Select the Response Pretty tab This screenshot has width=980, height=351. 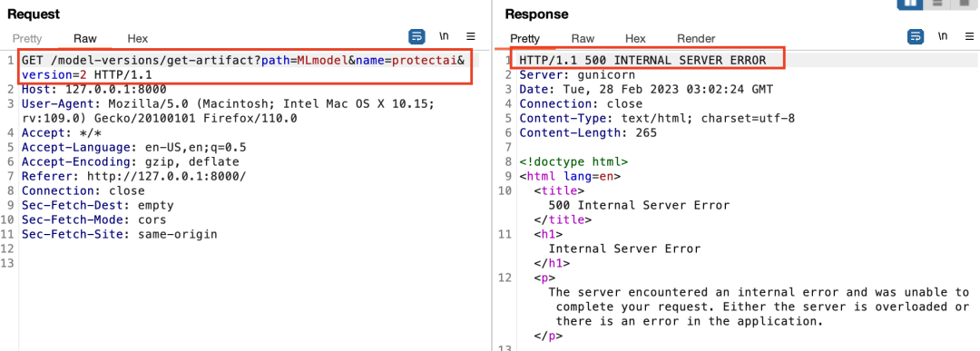pos(525,39)
